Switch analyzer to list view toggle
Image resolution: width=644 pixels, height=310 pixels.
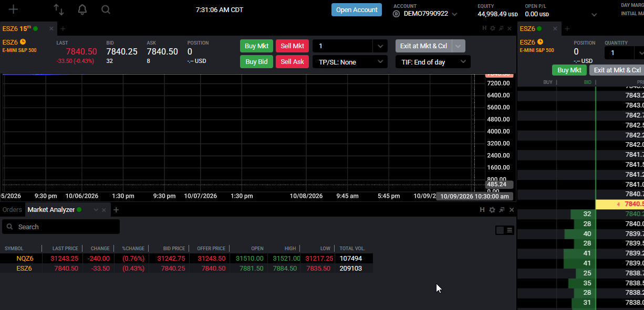coord(510,230)
